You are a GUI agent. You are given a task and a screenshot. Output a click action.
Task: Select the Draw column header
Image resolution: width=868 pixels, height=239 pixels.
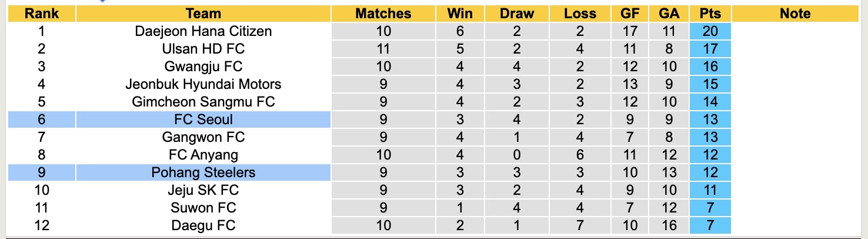tap(517, 14)
